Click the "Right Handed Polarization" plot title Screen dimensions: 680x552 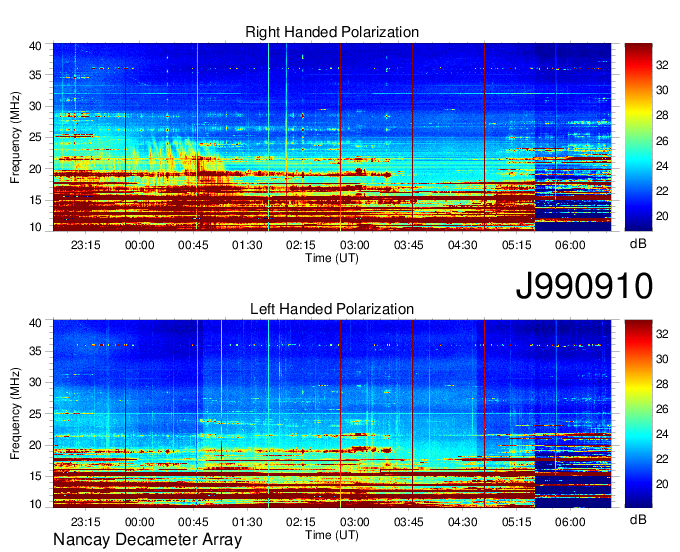[332, 32]
